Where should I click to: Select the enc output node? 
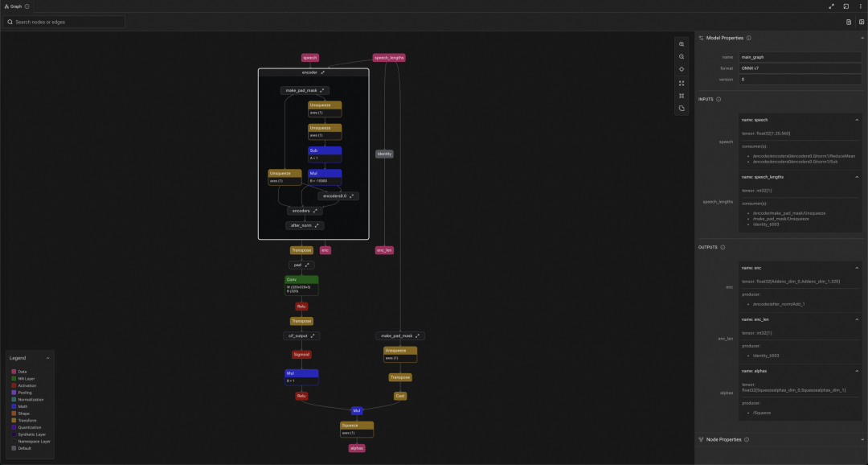(x=325, y=250)
